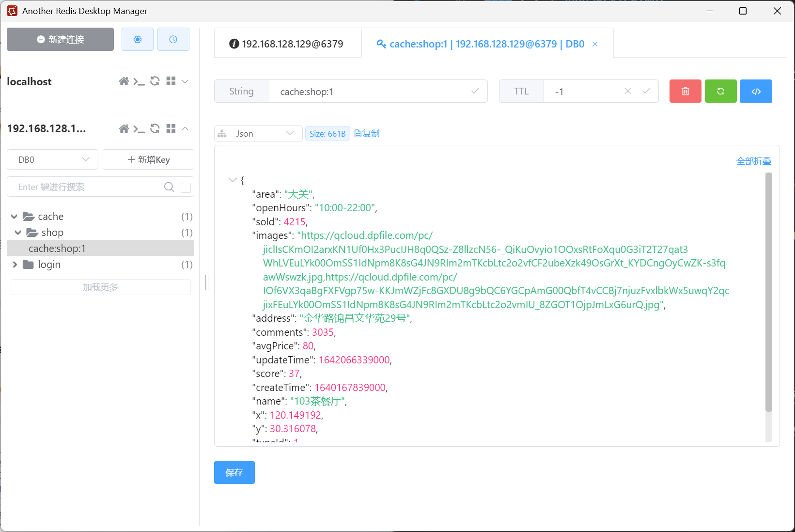Open grid menu for localhost connection
Image resolution: width=795 pixels, height=532 pixels.
pyautogui.click(x=171, y=81)
